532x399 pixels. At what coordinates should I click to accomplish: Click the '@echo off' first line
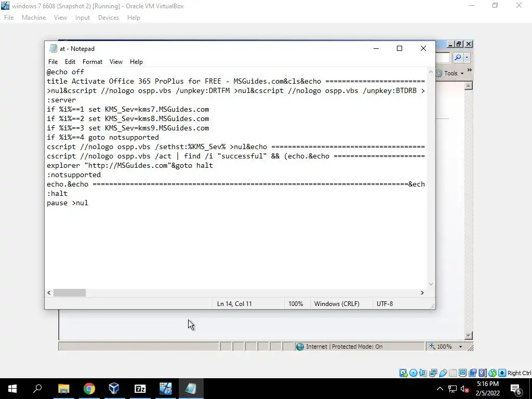pos(65,72)
